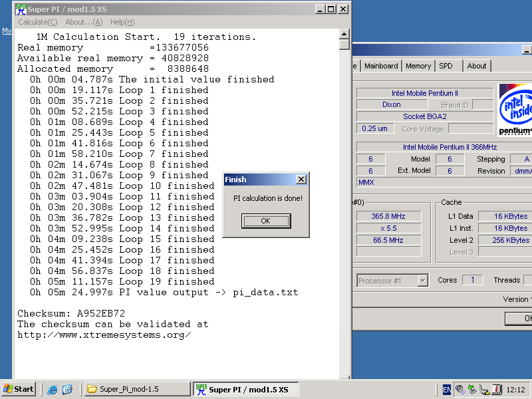Screen dimensions: 532x399
Task: Open the Processor #1 selection dropdown
Action: pos(422,281)
